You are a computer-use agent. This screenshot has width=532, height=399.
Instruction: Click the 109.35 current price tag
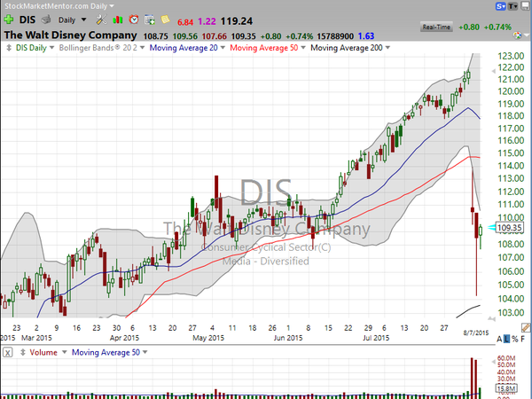[509, 228]
